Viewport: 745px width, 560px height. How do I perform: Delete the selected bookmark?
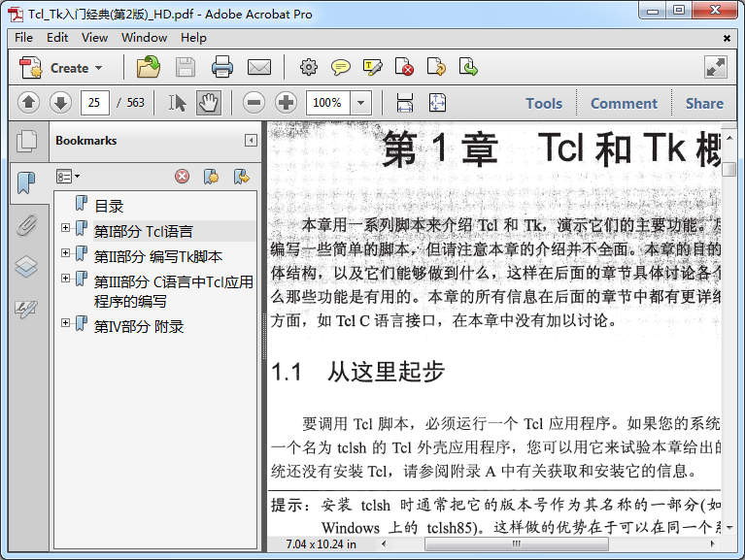pos(182,177)
